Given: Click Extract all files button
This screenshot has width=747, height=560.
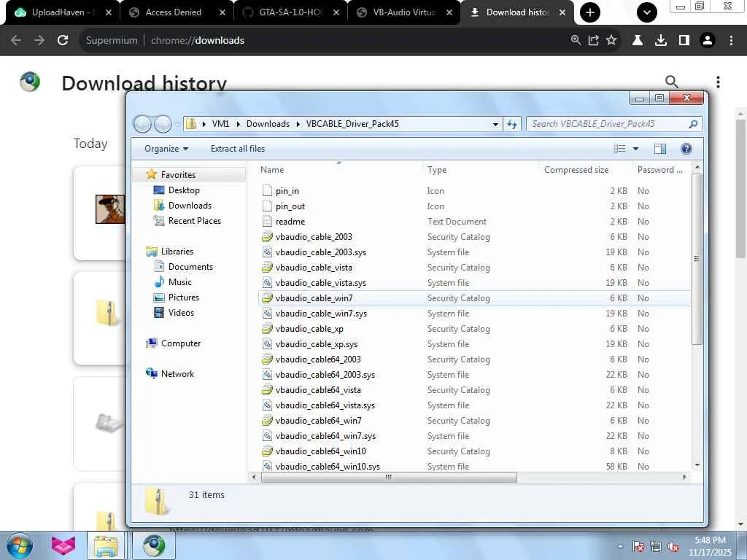Looking at the screenshot, I should pyautogui.click(x=238, y=149).
